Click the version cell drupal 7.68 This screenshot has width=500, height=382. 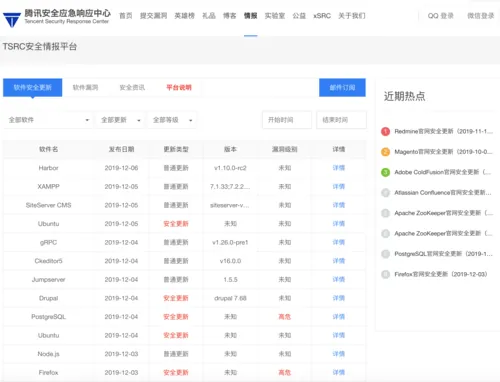tap(230, 298)
